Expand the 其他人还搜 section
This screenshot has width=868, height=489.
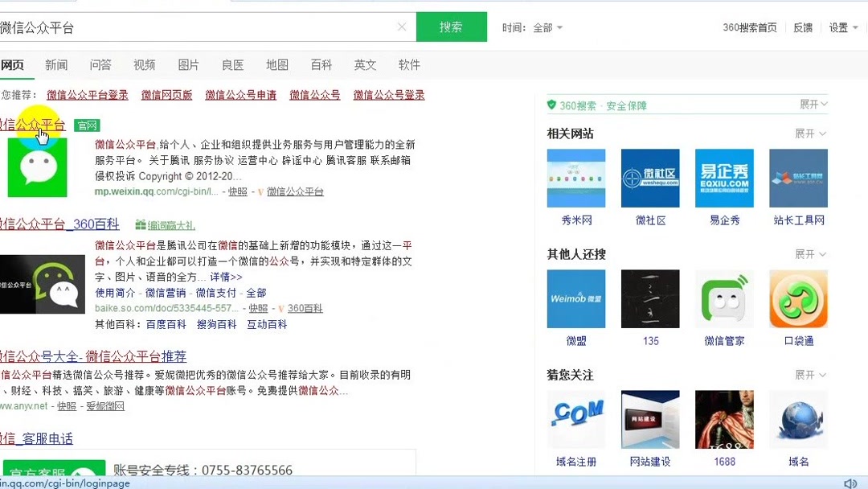click(810, 253)
